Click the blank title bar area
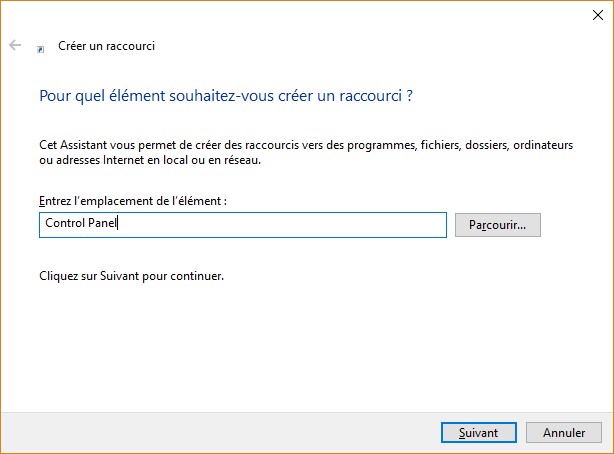This screenshot has width=614, height=454. (300, 15)
